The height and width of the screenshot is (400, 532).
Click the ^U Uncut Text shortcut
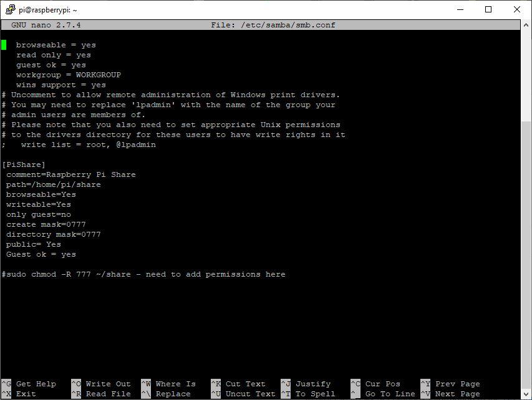pyautogui.click(x=243, y=394)
